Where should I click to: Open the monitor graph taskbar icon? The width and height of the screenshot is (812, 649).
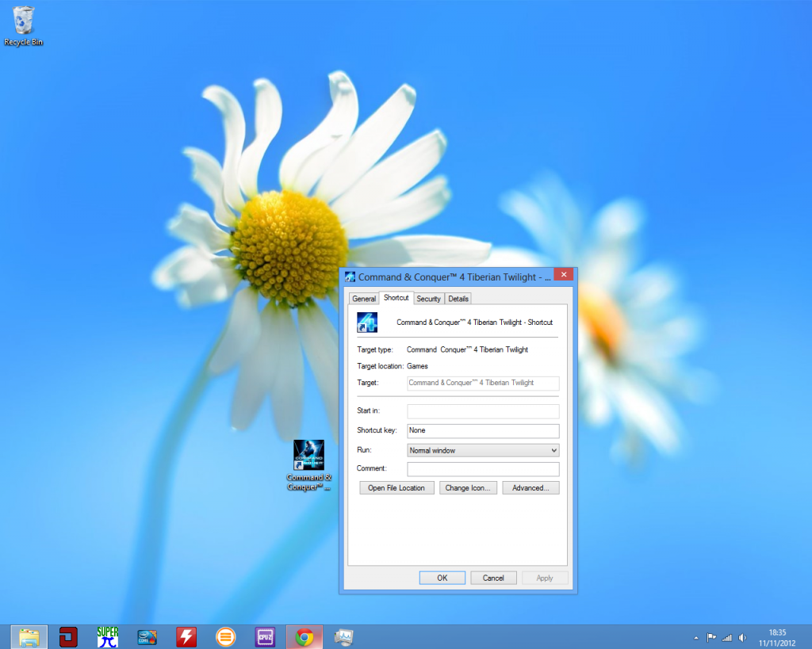click(344, 637)
